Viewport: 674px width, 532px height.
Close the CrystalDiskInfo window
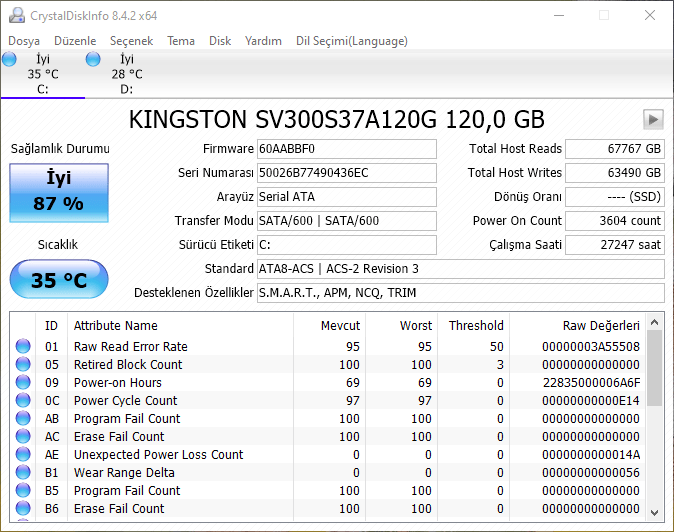click(650, 15)
